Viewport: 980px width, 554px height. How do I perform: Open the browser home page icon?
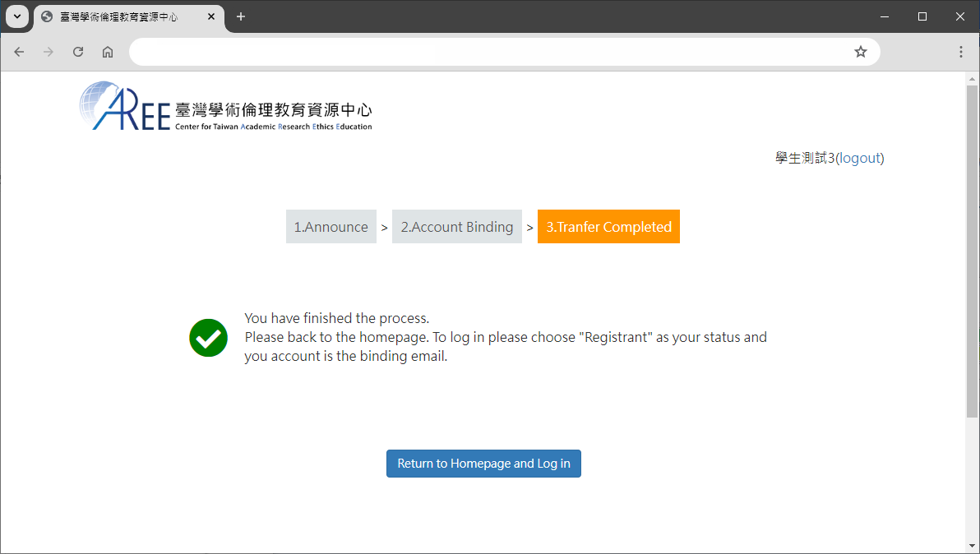[x=108, y=52]
